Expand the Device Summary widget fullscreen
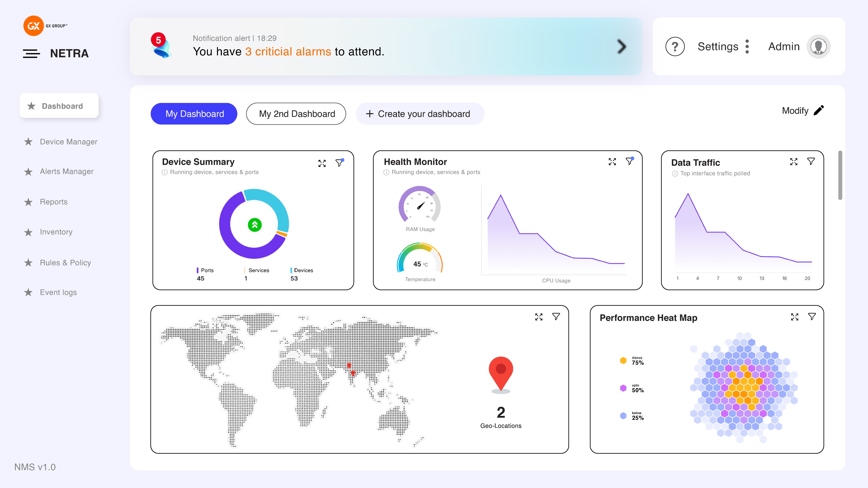 [x=322, y=164]
